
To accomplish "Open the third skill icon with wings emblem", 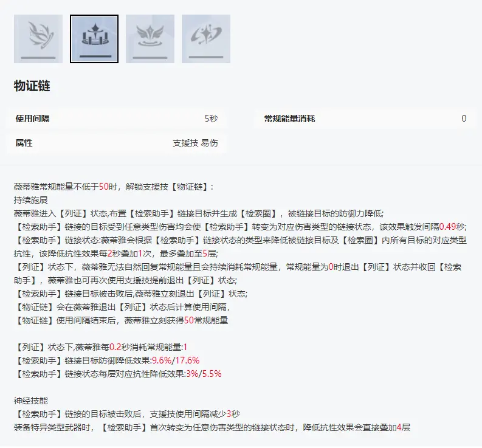I will pyautogui.click(x=150, y=39).
